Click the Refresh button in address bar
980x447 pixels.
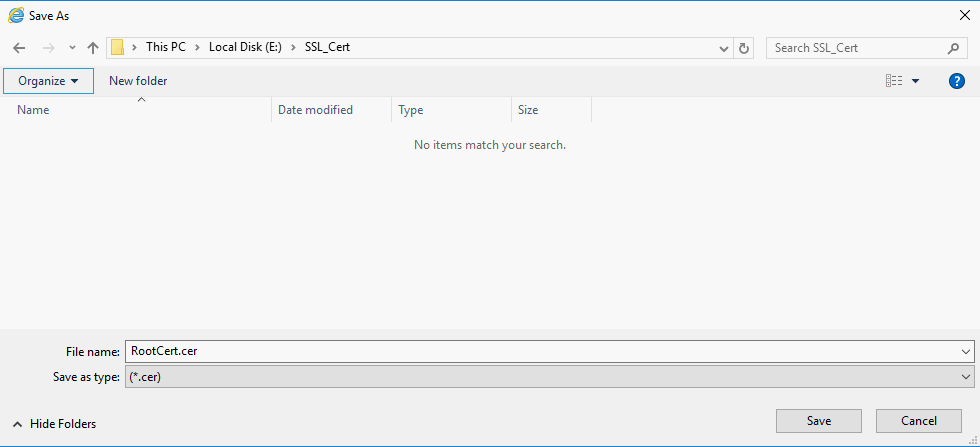[743, 48]
